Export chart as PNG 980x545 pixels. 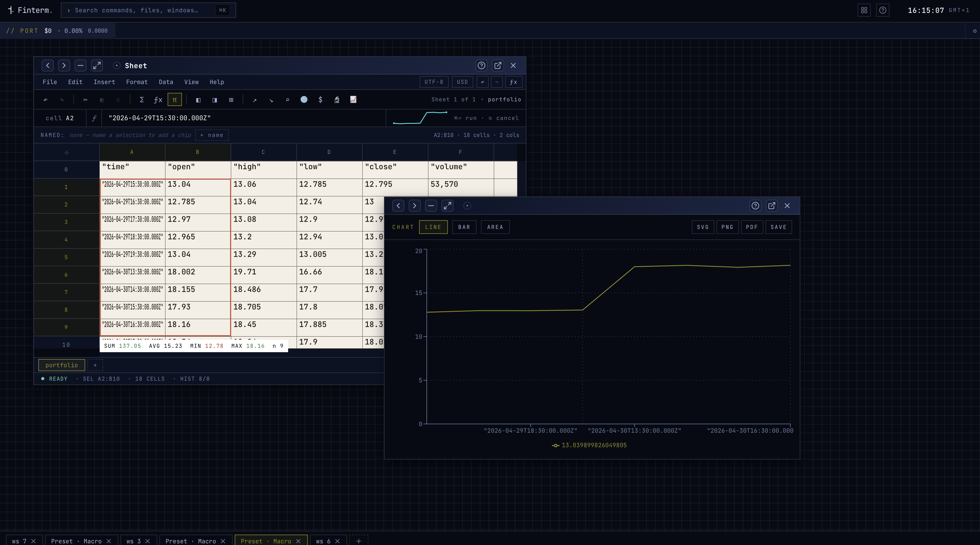[x=727, y=227]
